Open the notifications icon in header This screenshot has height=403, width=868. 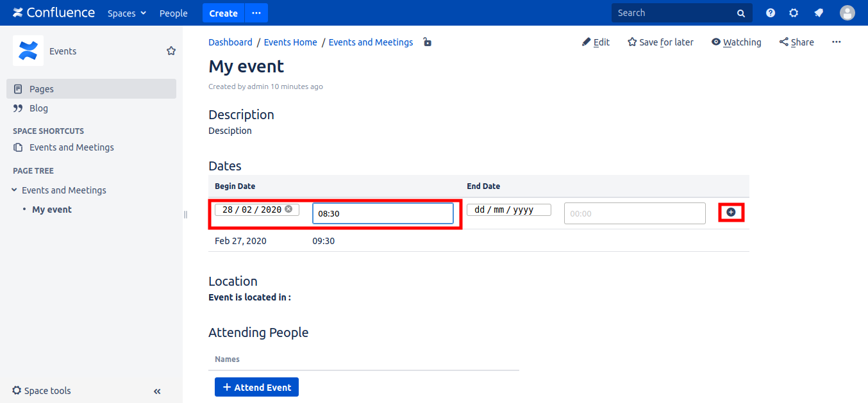click(819, 13)
